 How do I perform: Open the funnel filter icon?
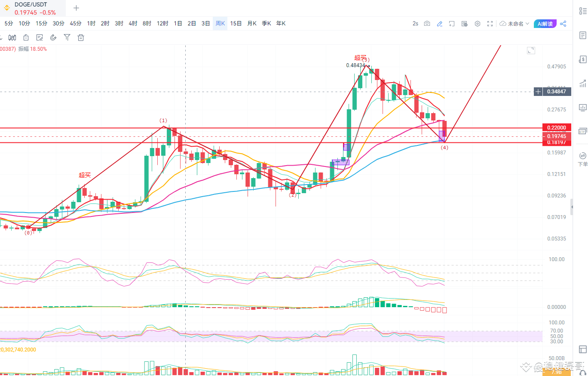67,37
